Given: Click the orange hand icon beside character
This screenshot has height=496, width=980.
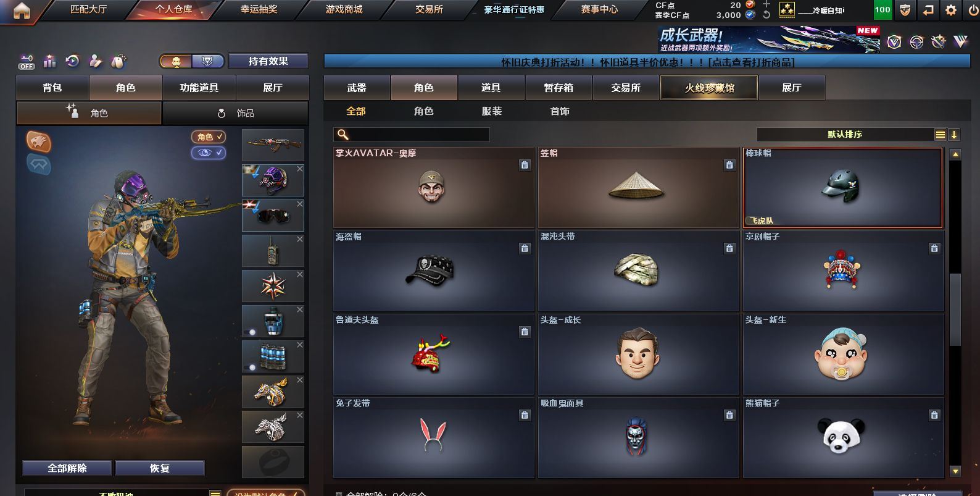Looking at the screenshot, I should pyautogui.click(x=38, y=141).
